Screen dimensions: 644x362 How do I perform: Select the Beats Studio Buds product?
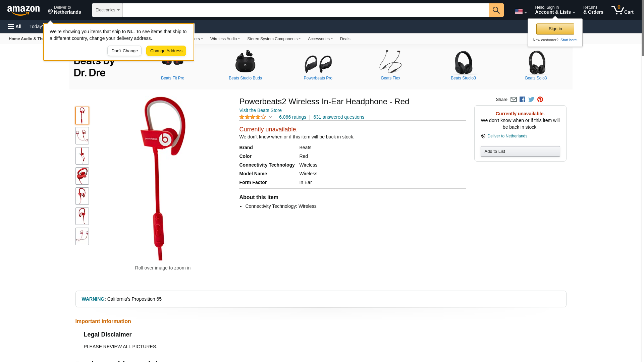tap(245, 65)
